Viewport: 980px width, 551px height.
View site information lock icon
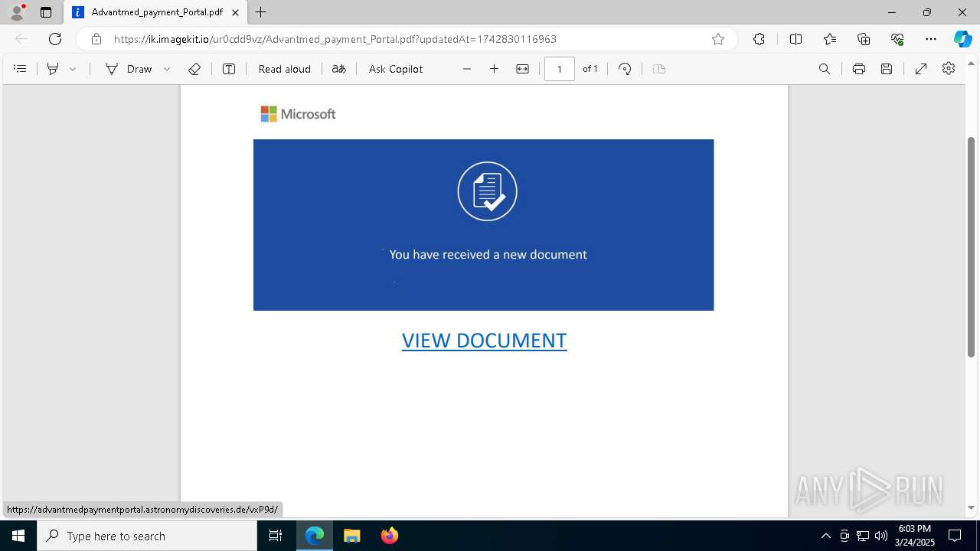click(96, 39)
